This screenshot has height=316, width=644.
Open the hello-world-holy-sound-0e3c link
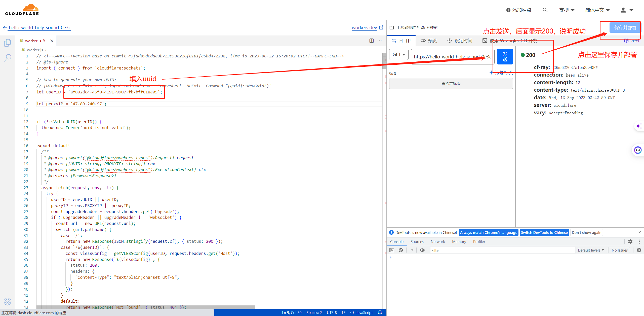point(39,27)
